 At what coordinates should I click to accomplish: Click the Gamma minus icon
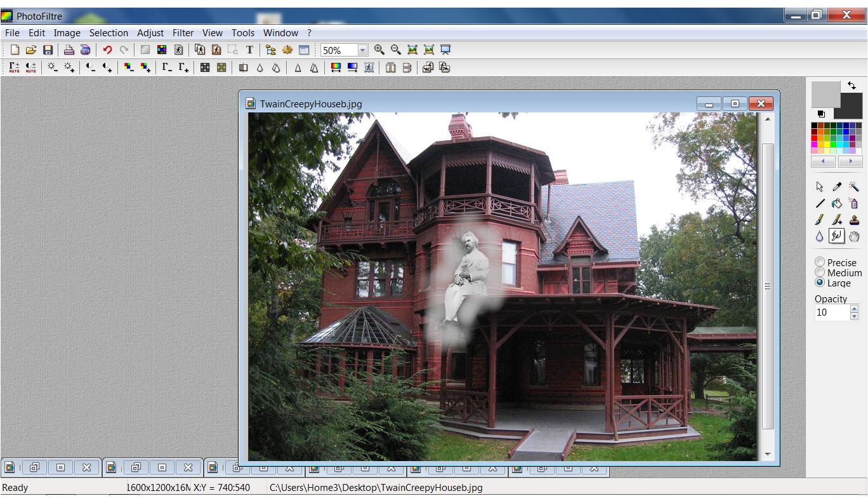[x=167, y=67]
